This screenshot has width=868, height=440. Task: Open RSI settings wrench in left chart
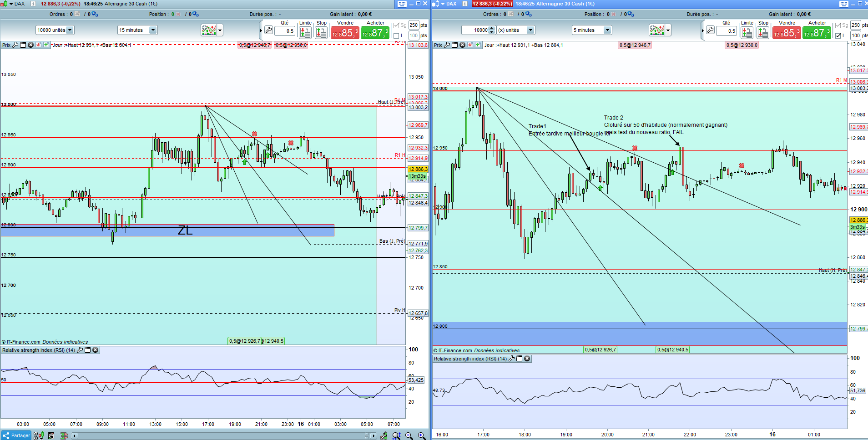[x=80, y=350]
